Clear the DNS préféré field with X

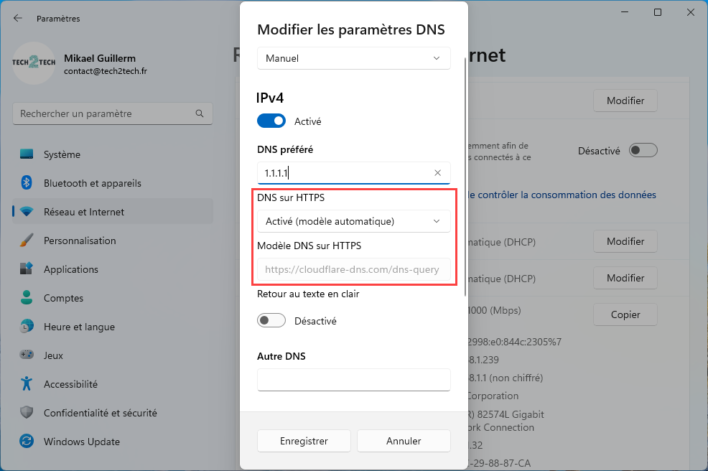pyautogui.click(x=437, y=173)
